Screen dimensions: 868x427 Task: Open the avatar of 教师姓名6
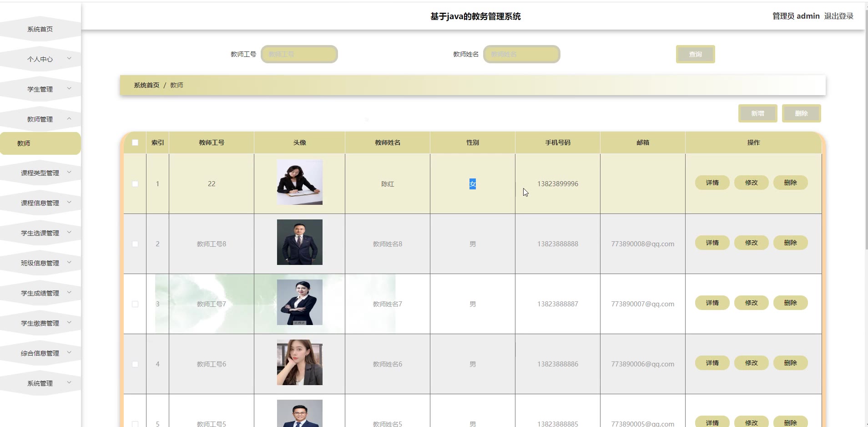click(x=300, y=362)
